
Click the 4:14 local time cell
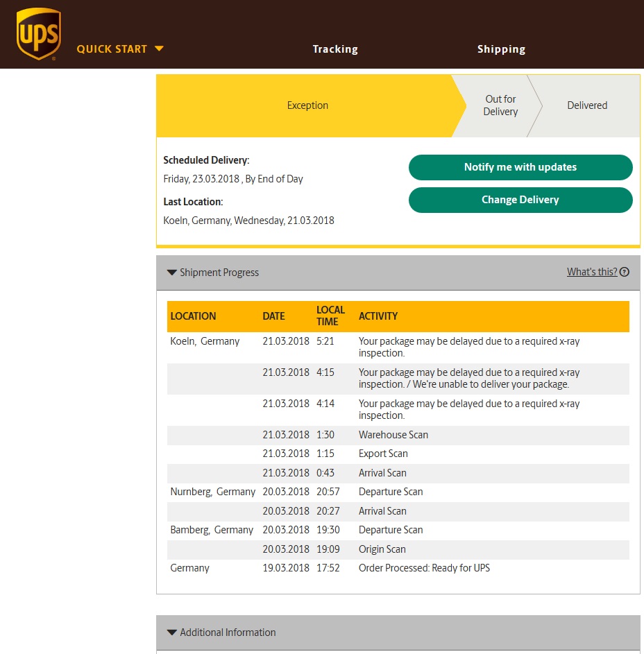pyautogui.click(x=325, y=404)
